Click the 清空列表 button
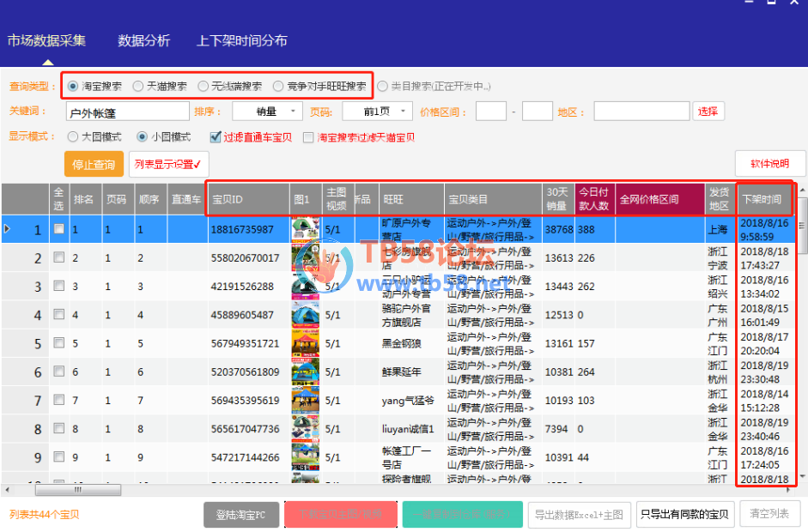Viewport: 808px width, 532px height. (769, 514)
